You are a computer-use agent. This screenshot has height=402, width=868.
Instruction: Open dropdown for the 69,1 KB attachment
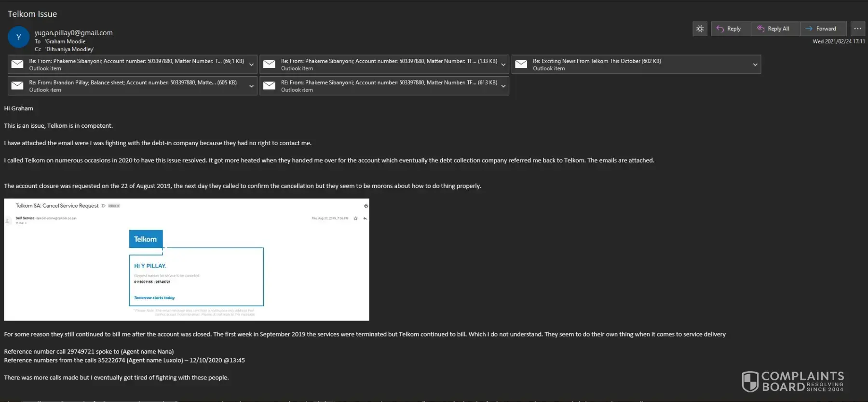click(251, 65)
